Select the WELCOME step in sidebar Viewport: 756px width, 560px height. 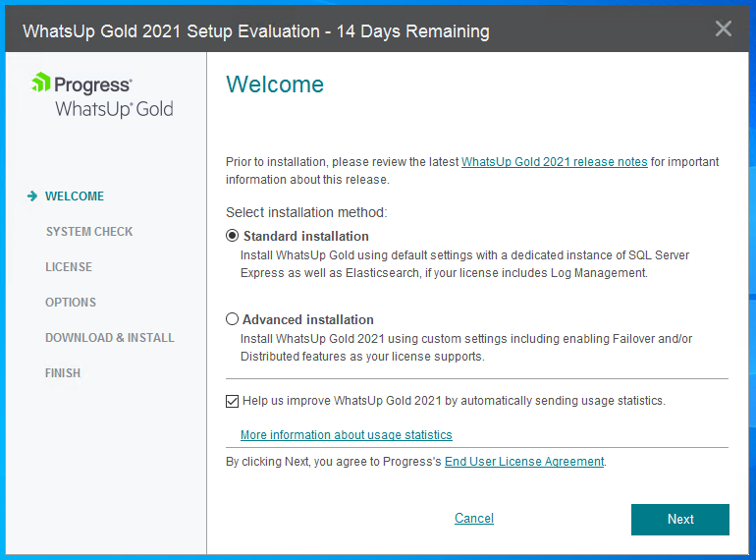[75, 196]
